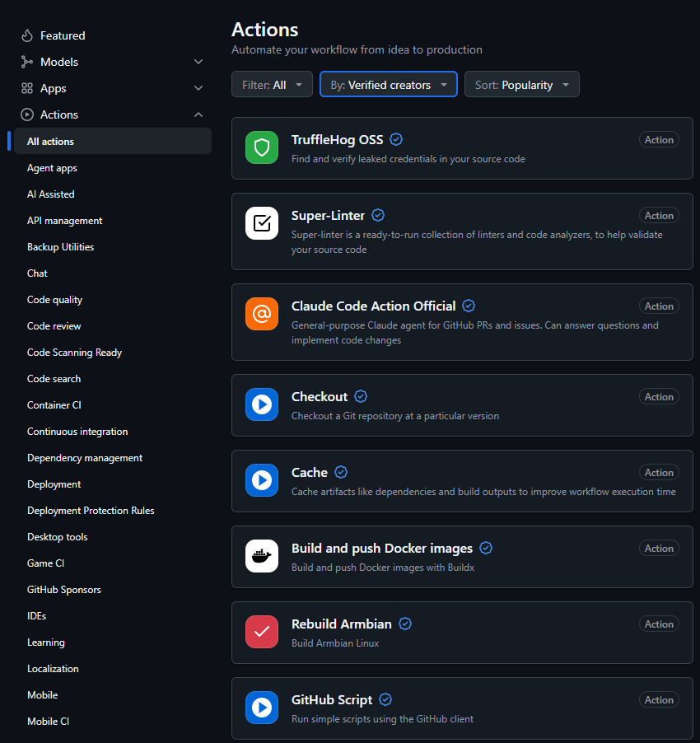Go to the Code Scanning Ready category
700x743 pixels.
pyautogui.click(x=74, y=353)
